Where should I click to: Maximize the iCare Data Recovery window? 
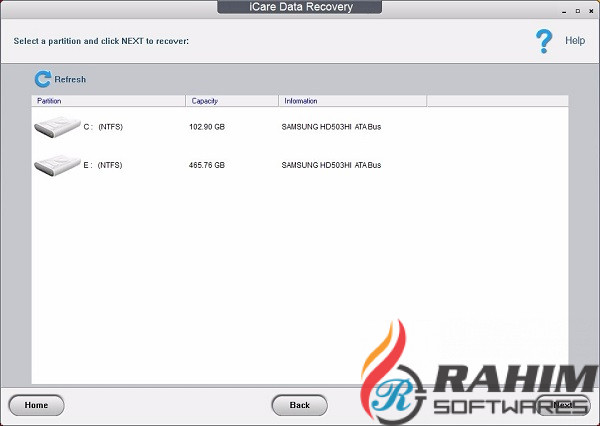tap(578, 11)
